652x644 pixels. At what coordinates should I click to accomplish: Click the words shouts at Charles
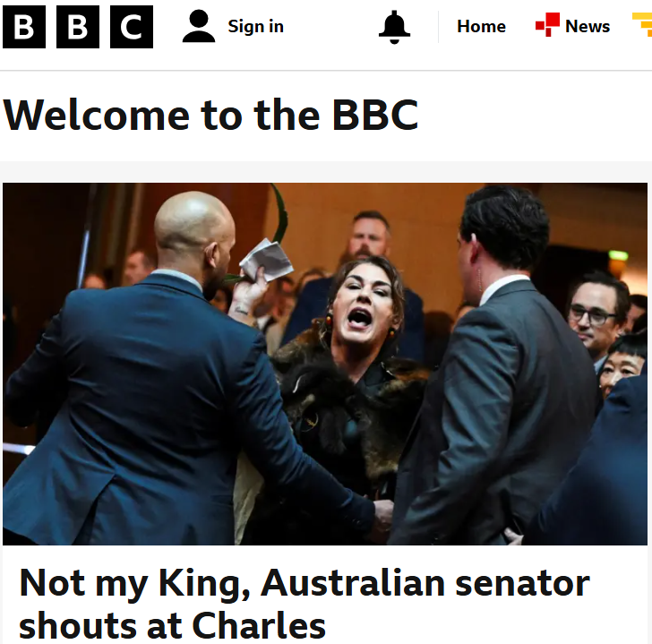coord(172,625)
